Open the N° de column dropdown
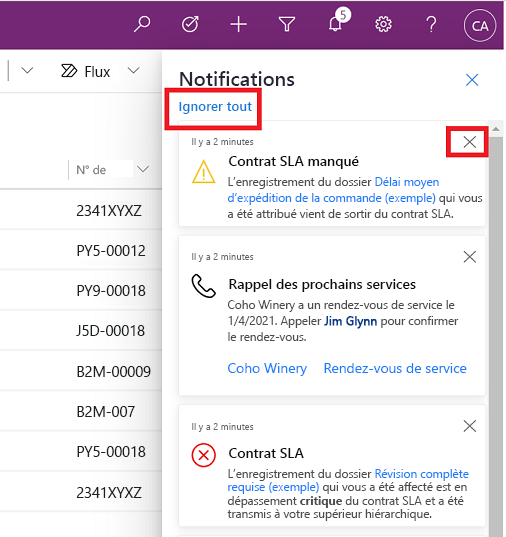Image resolution: width=506 pixels, height=537 pixels. pyautogui.click(x=143, y=169)
